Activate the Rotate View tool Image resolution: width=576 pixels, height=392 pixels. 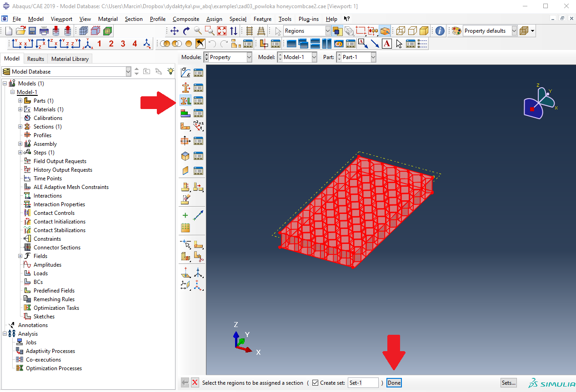186,31
